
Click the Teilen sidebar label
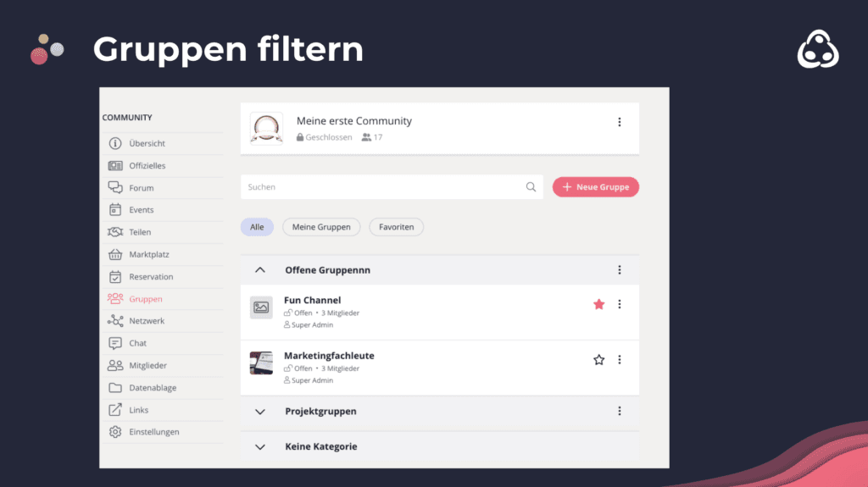click(140, 232)
